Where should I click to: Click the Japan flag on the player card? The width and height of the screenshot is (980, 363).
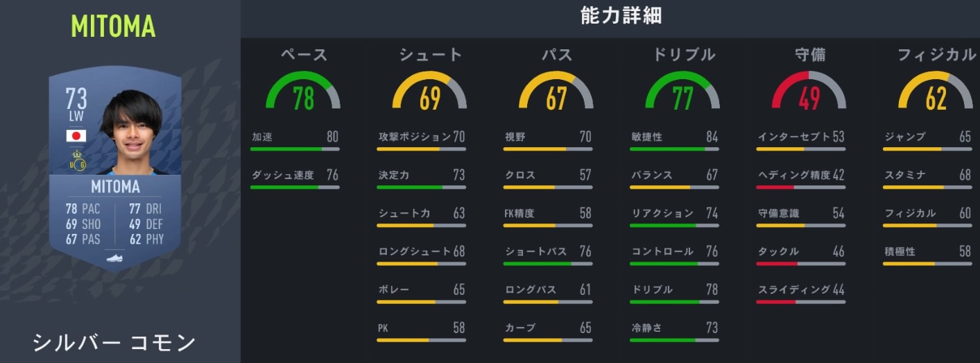(x=76, y=136)
